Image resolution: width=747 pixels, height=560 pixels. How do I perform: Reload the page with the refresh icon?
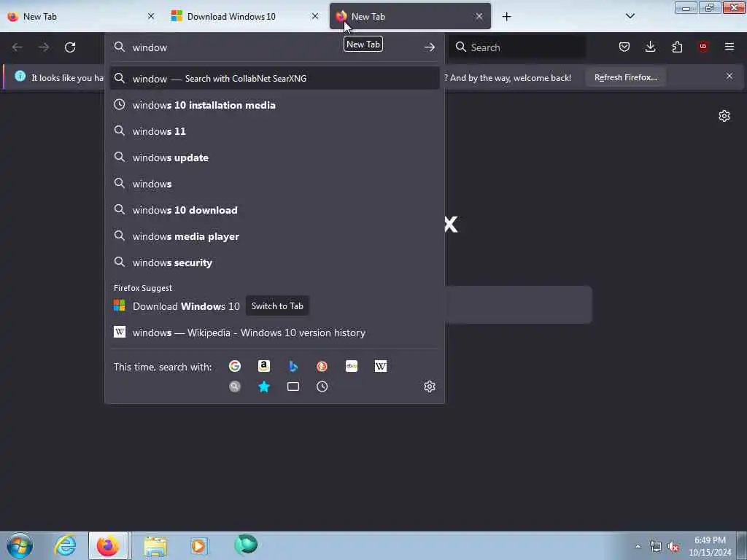pyautogui.click(x=70, y=47)
